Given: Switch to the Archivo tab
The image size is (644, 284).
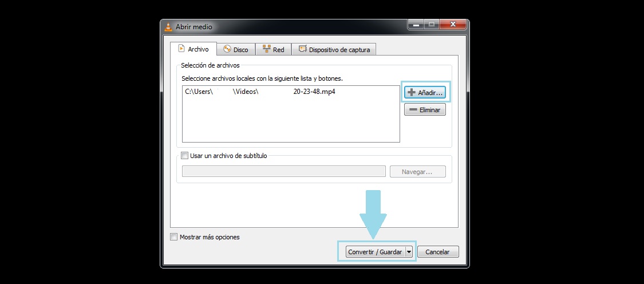Looking at the screenshot, I should coord(193,49).
